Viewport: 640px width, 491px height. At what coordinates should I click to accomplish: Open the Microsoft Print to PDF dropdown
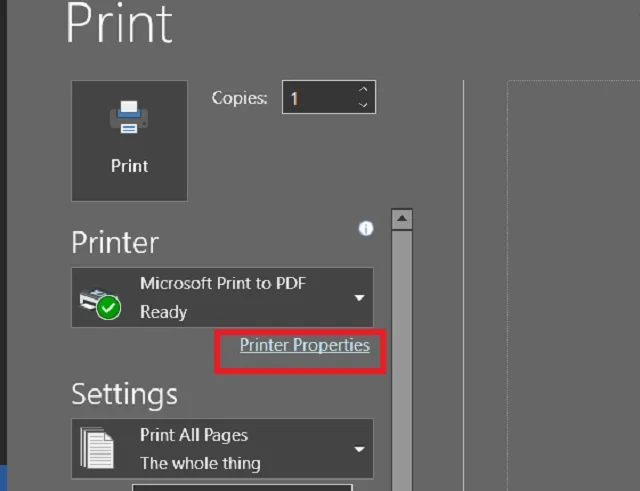(222, 297)
